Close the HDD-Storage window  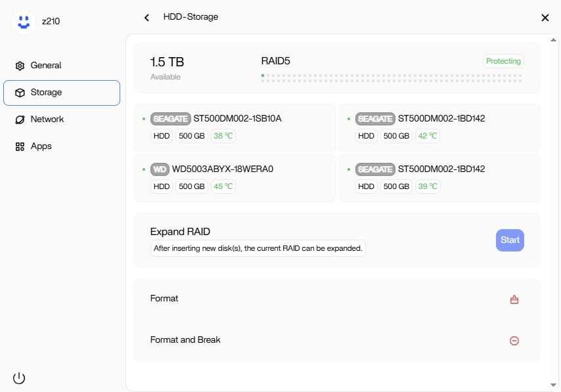pos(545,18)
